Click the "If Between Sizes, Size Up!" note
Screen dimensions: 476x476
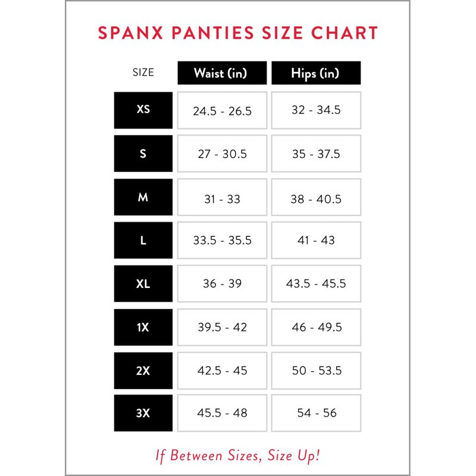pos(238,456)
